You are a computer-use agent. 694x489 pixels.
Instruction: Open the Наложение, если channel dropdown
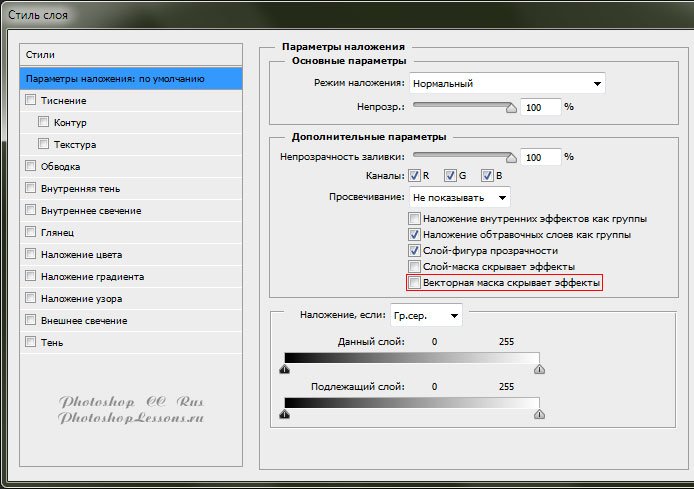click(427, 316)
